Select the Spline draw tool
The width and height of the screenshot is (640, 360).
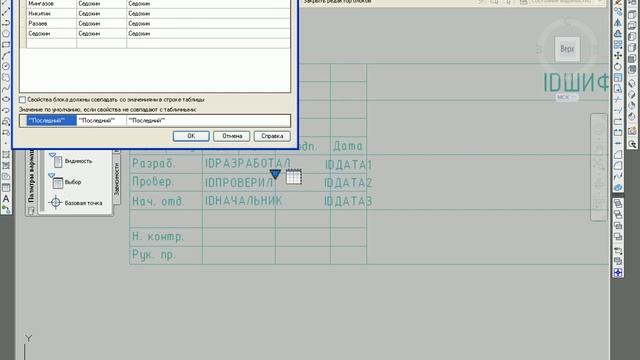(6, 88)
